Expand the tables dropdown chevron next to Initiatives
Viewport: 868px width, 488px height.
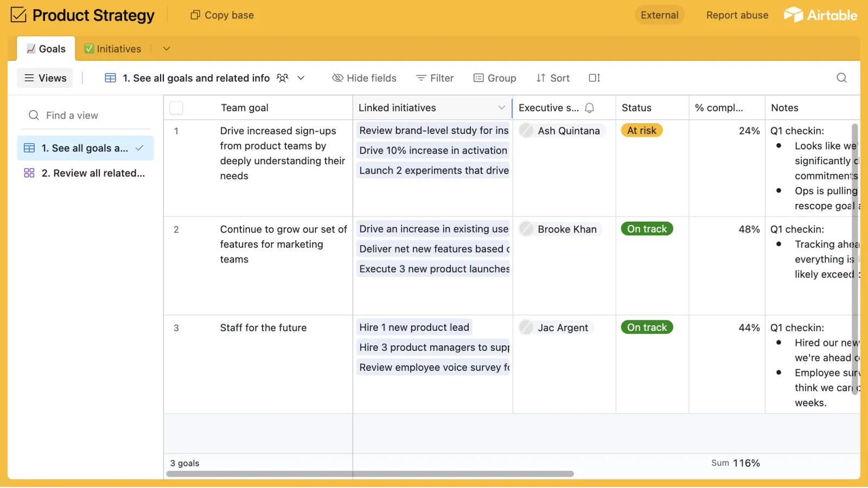pos(167,49)
